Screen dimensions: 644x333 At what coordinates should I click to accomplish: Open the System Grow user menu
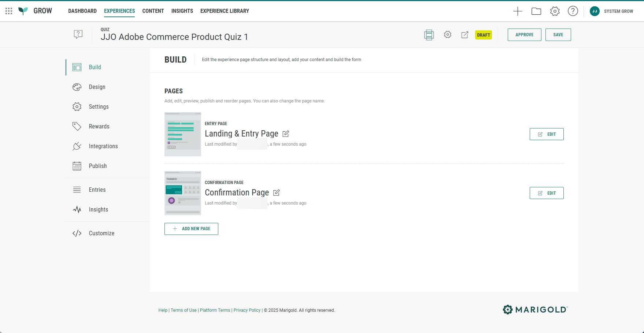[611, 11]
